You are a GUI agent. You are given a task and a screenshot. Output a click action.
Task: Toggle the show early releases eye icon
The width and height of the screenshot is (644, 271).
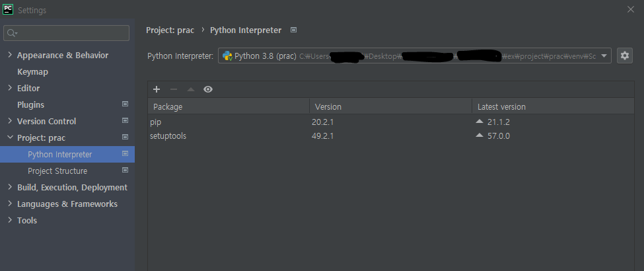(208, 89)
